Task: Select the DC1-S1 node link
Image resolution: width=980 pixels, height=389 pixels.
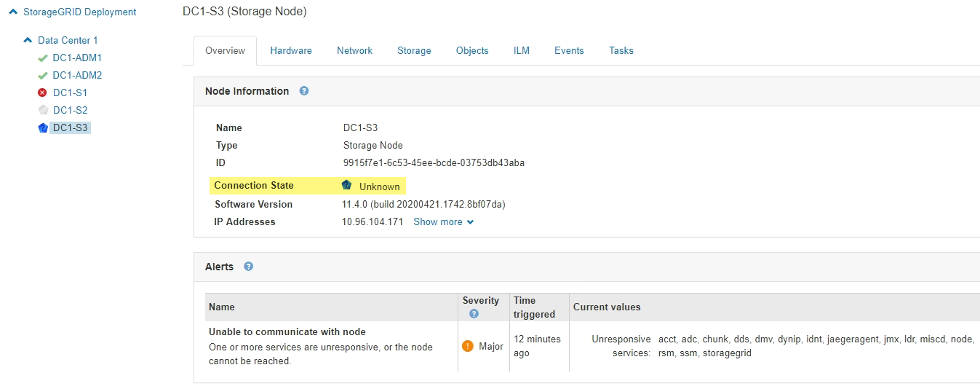Action: pyautogui.click(x=70, y=93)
